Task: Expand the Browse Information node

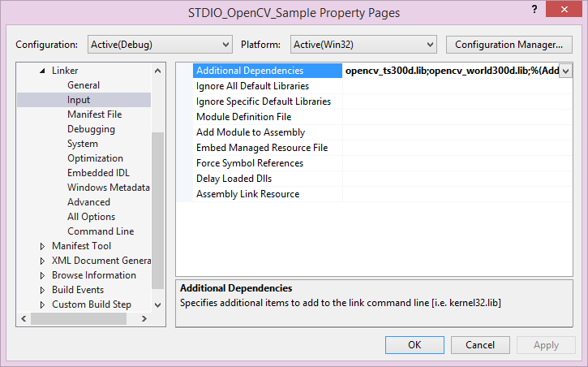Action: click(x=42, y=275)
